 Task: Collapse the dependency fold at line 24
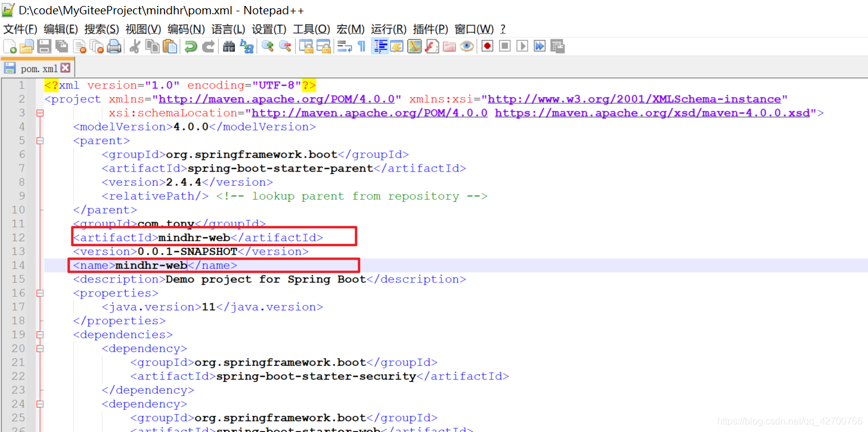point(40,404)
